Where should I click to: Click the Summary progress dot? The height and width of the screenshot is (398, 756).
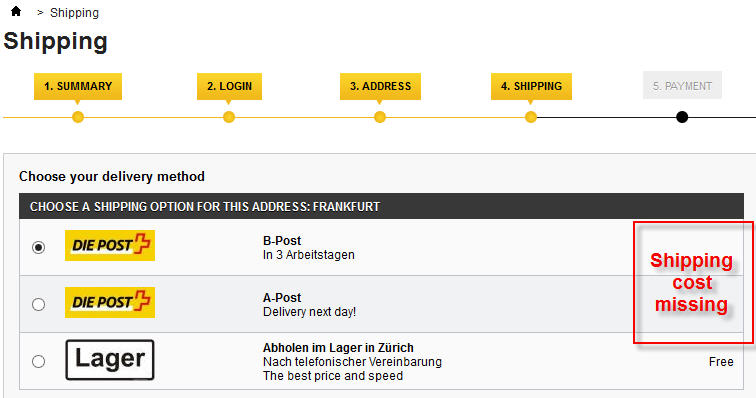[x=78, y=117]
